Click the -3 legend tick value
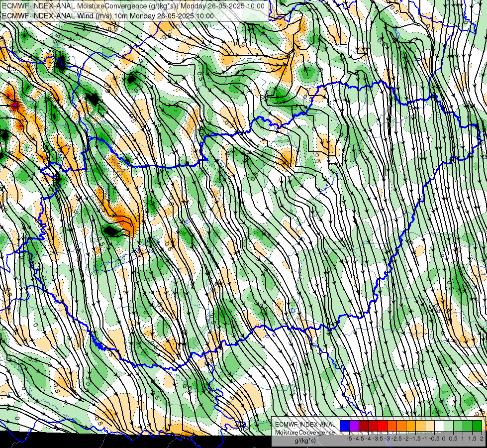 coord(387,439)
